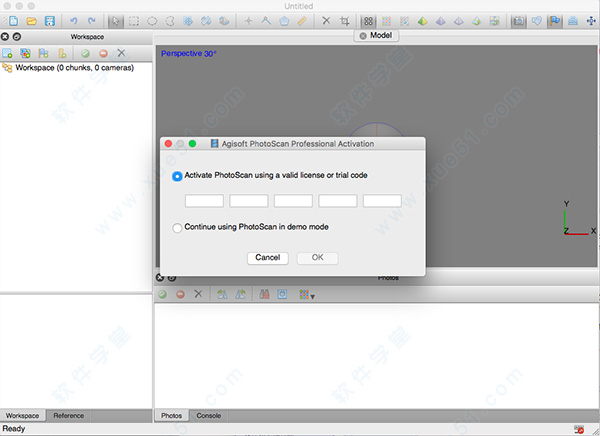Open a project using the folder icon
The height and width of the screenshot is (436, 600).
click(32, 21)
